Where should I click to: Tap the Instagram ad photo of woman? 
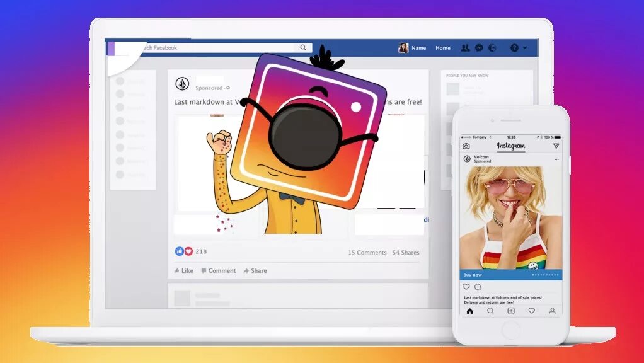(x=511, y=217)
